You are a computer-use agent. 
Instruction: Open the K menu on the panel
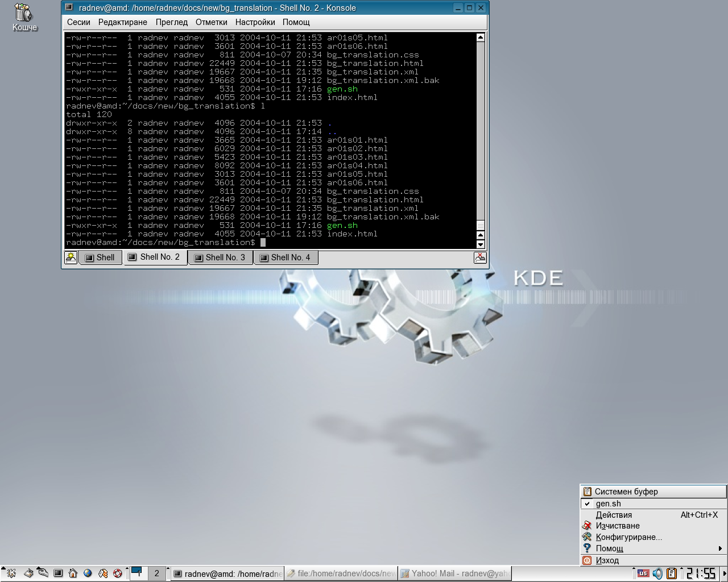[x=10, y=573]
